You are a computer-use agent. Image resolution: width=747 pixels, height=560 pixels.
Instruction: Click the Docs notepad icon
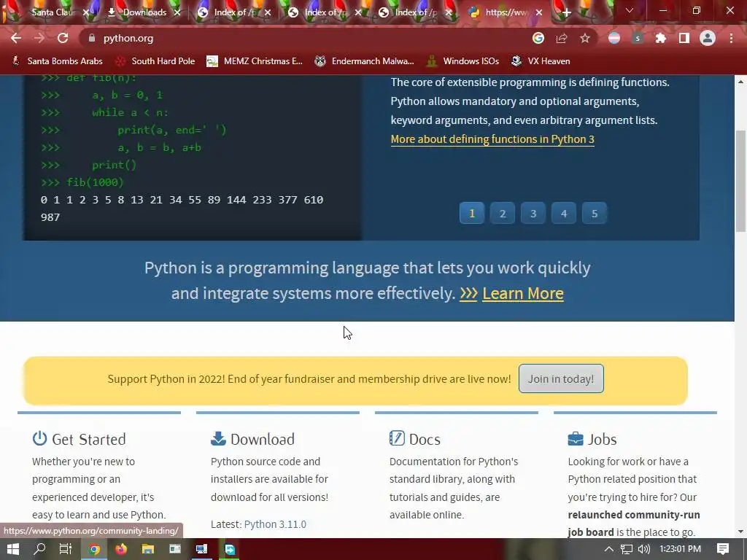(397, 438)
